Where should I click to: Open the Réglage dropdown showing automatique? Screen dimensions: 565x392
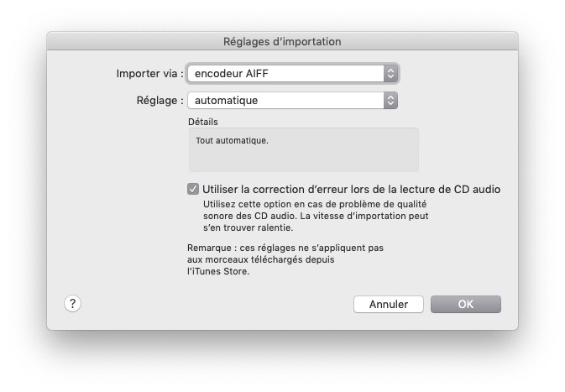pyautogui.click(x=293, y=100)
